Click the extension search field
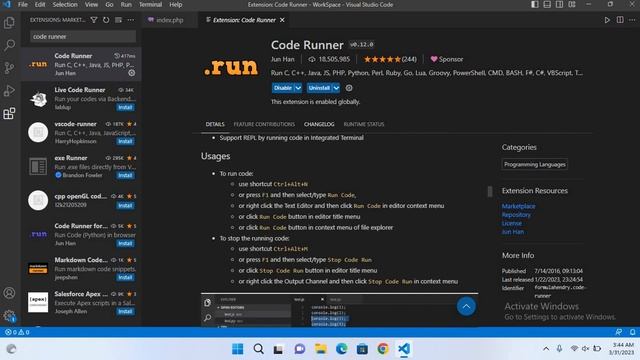 point(83,36)
